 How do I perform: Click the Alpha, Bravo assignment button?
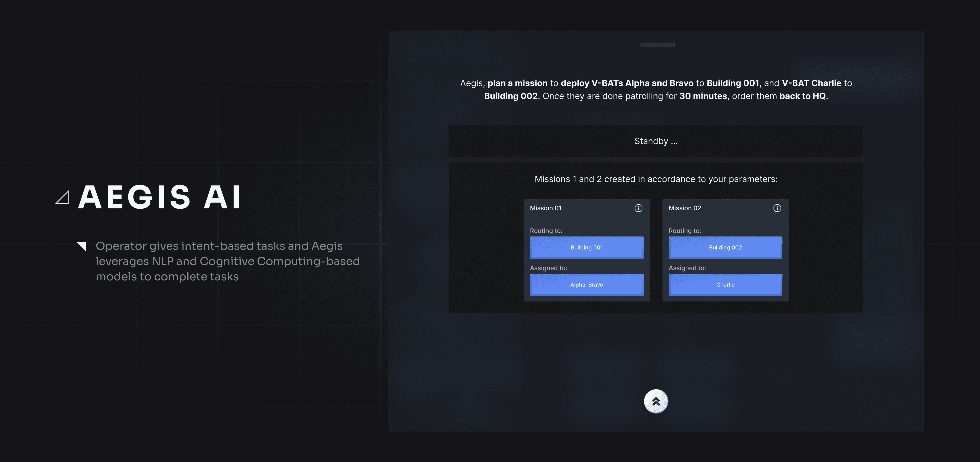click(x=587, y=285)
